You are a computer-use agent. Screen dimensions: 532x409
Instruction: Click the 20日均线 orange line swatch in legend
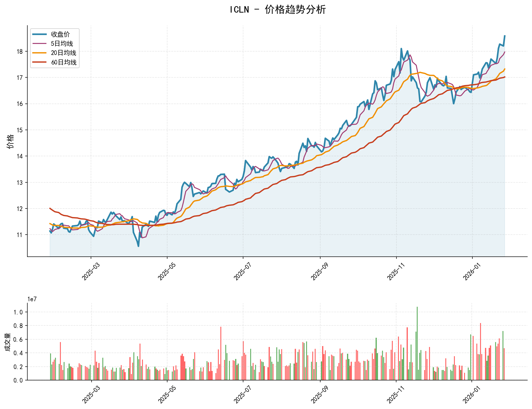click(40, 52)
